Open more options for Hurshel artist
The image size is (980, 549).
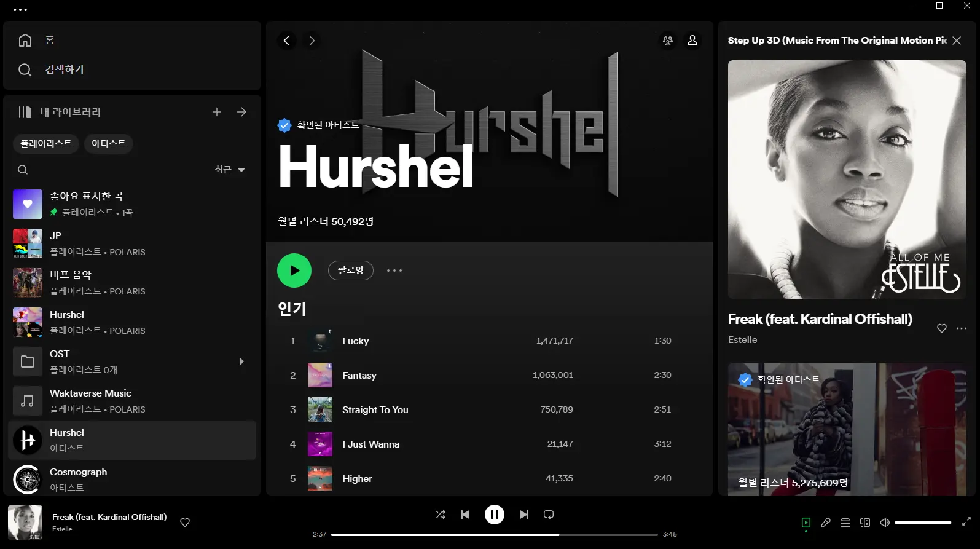click(394, 271)
